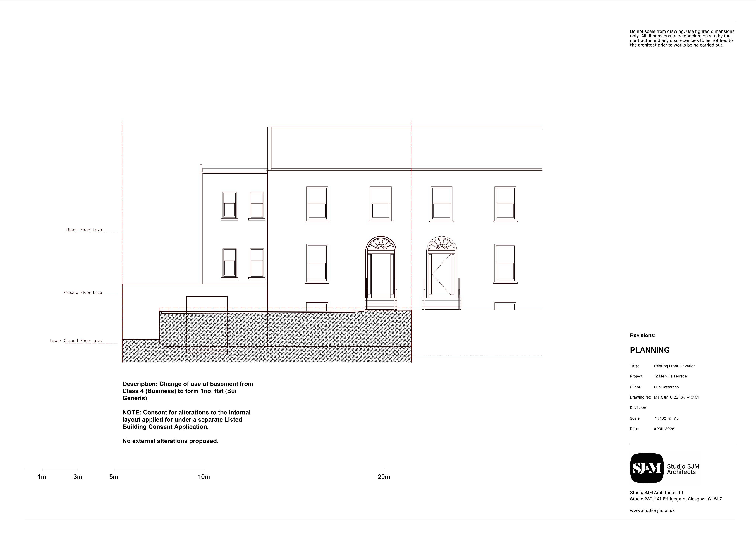Click the date APRIL 2026

[x=664, y=429]
